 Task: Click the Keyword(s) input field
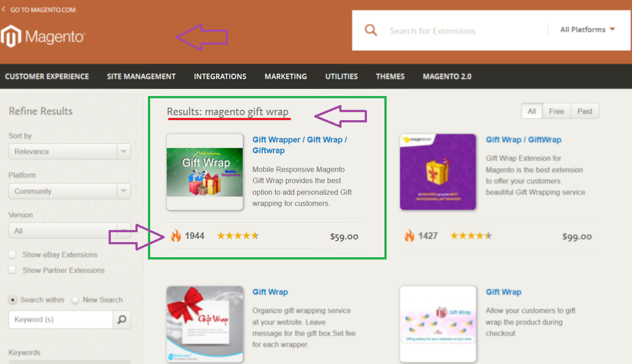coord(60,319)
